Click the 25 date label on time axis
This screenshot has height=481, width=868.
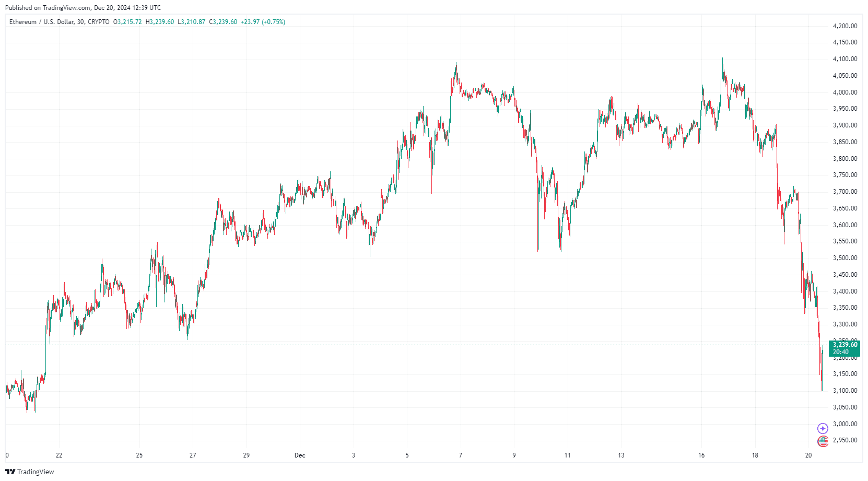(139, 455)
